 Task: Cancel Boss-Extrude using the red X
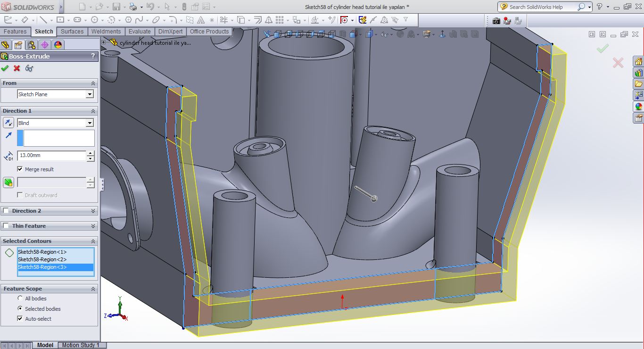[x=17, y=68]
